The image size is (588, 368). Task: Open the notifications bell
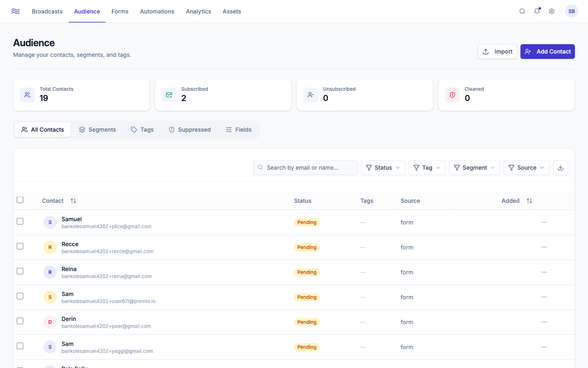click(537, 11)
